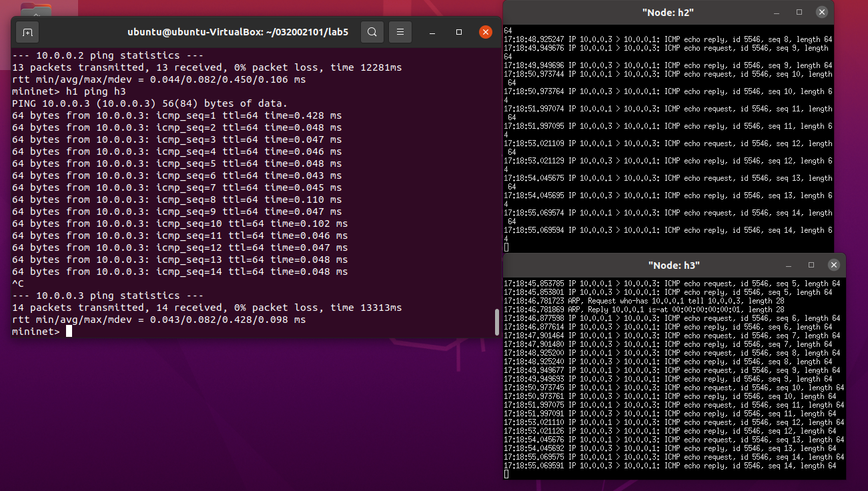Viewport: 868px width, 491px height.
Task: Click "13 packets transmitted, 13 received" line
Action: [x=207, y=67]
